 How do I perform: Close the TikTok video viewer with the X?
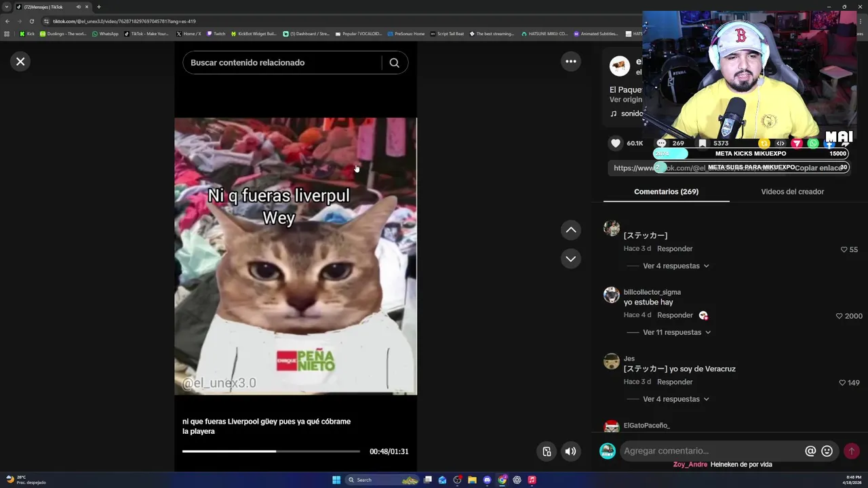point(20,62)
